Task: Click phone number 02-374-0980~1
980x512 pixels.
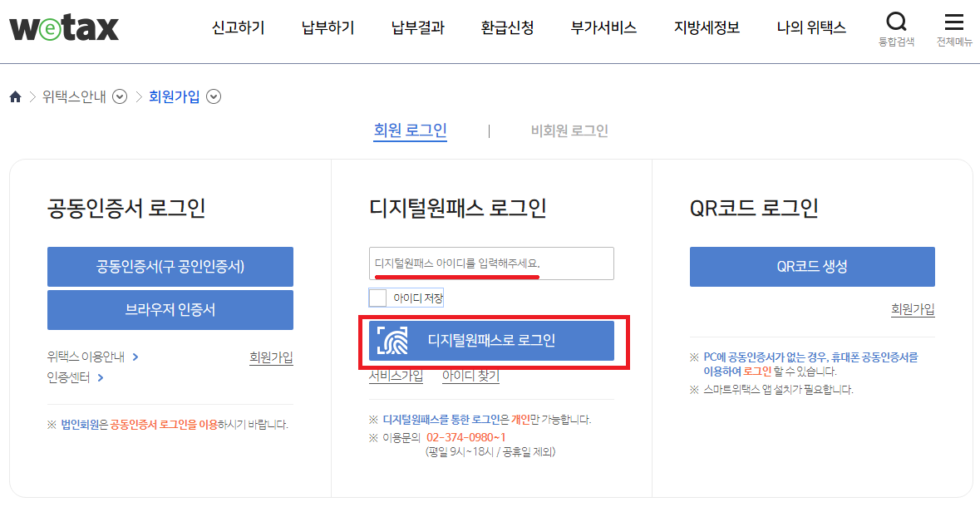Action: pos(465,437)
